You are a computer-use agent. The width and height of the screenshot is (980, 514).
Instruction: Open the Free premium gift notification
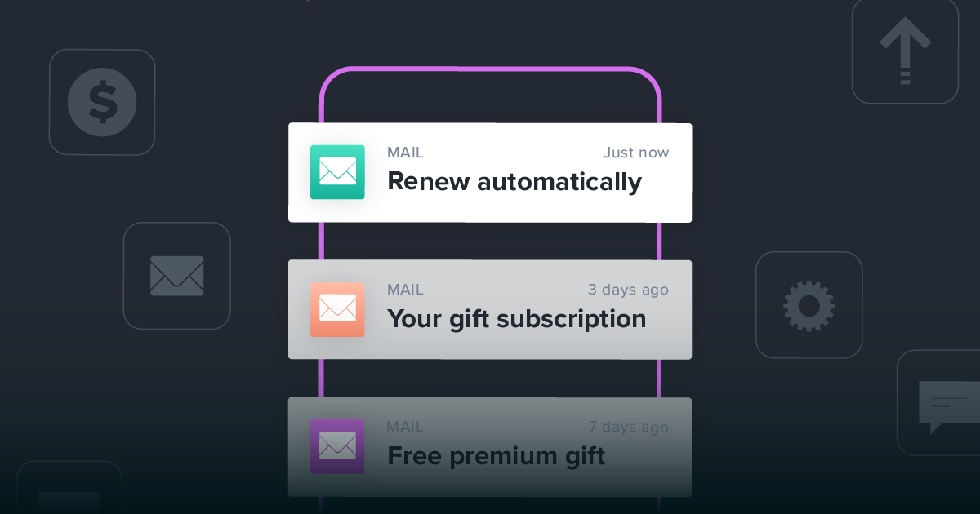(490, 447)
